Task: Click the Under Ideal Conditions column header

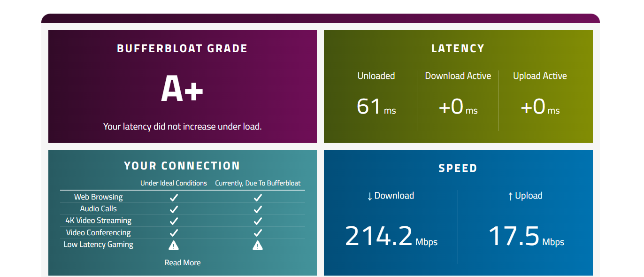Action: coord(174,183)
